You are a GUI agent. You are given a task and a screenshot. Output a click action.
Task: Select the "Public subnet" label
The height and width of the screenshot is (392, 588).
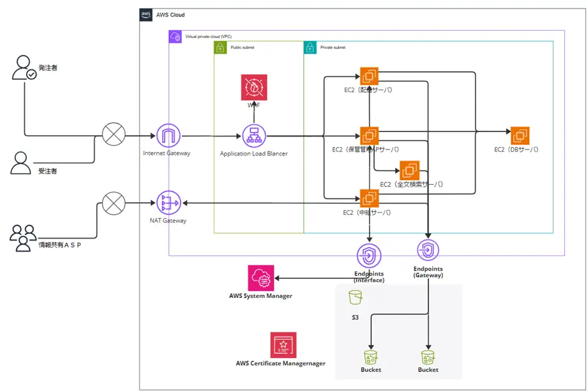point(242,48)
